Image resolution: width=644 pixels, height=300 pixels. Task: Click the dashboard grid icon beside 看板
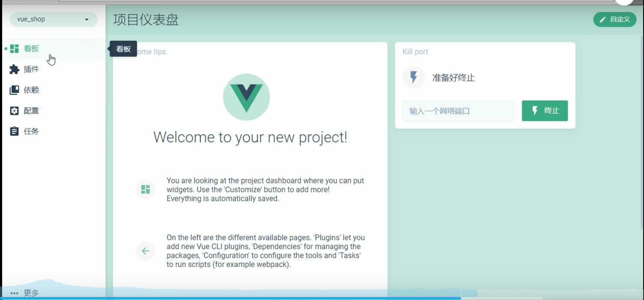coord(14,48)
